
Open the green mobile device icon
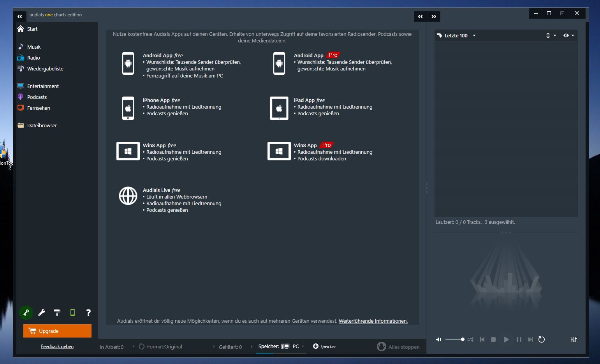pos(72,313)
